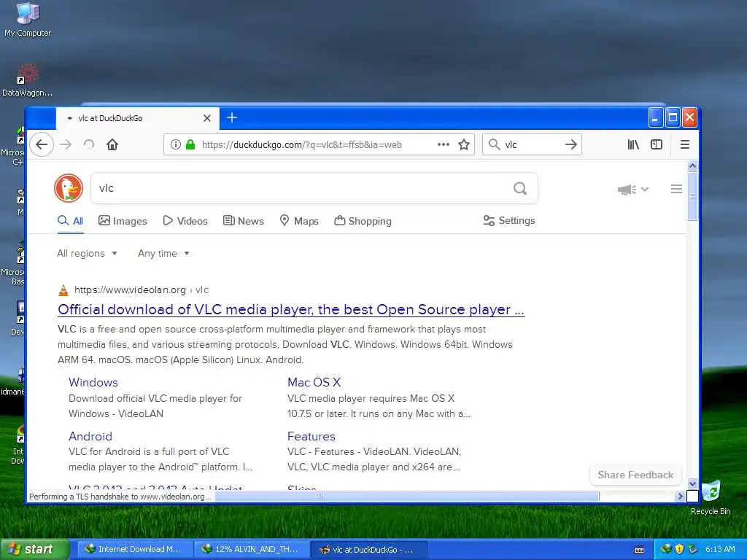Open the DuckDuckGo megaphone dropdown
The image size is (747, 560).
[633, 190]
